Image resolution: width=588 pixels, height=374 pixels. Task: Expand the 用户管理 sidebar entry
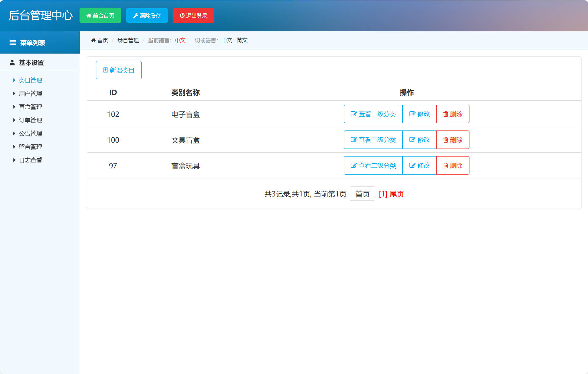[30, 93]
